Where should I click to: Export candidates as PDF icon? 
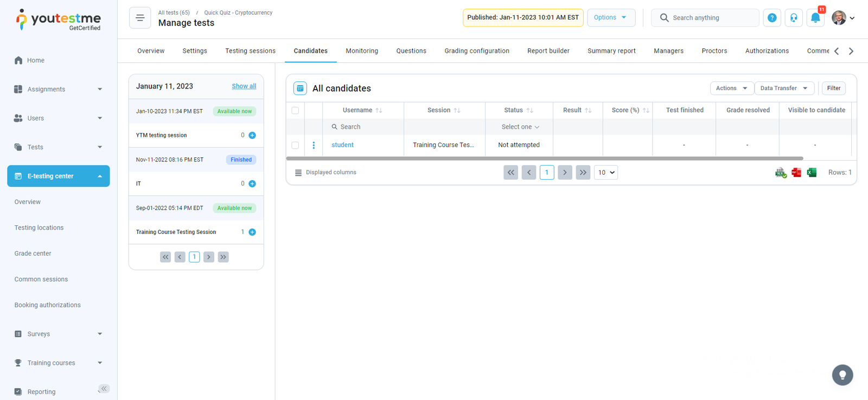pyautogui.click(x=796, y=173)
